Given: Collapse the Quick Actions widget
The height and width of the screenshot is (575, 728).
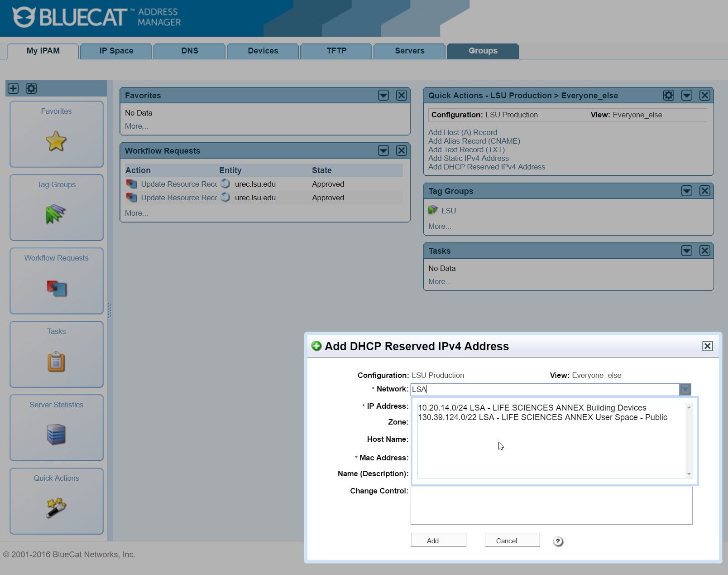Looking at the screenshot, I should [687, 95].
